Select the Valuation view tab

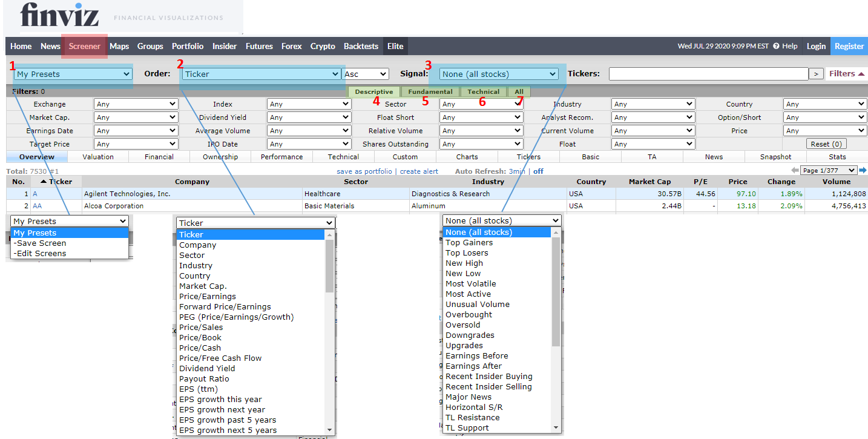click(x=98, y=157)
